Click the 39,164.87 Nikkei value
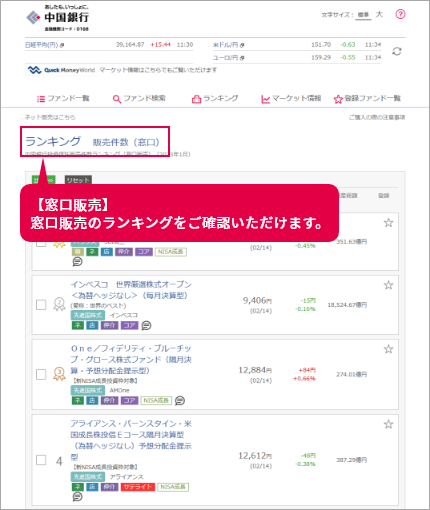 pyautogui.click(x=130, y=45)
